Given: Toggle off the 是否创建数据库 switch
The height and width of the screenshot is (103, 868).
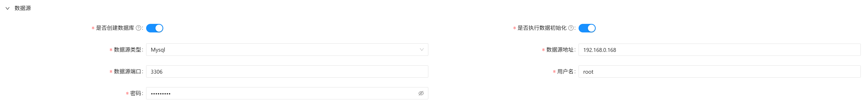Looking at the screenshot, I should click(155, 28).
